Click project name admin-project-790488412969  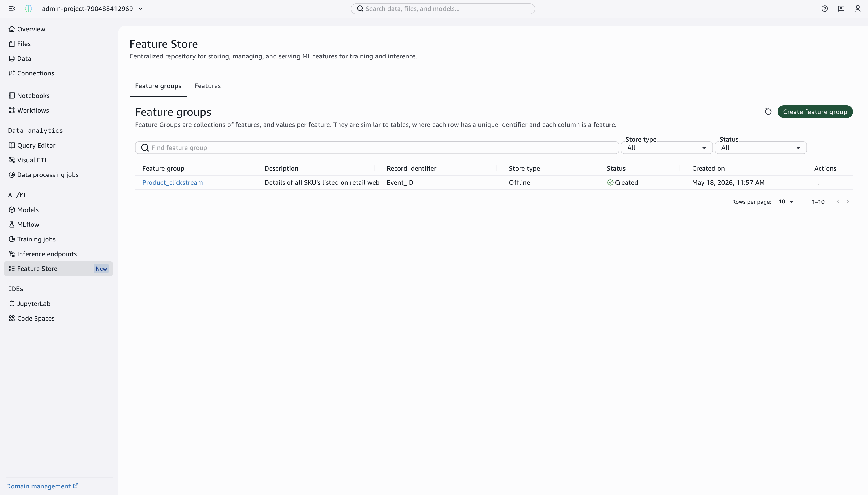88,9
